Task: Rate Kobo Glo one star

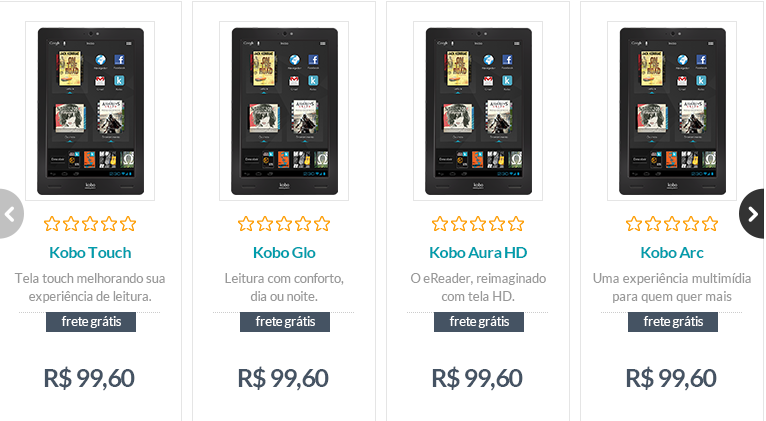Action: pos(246,224)
